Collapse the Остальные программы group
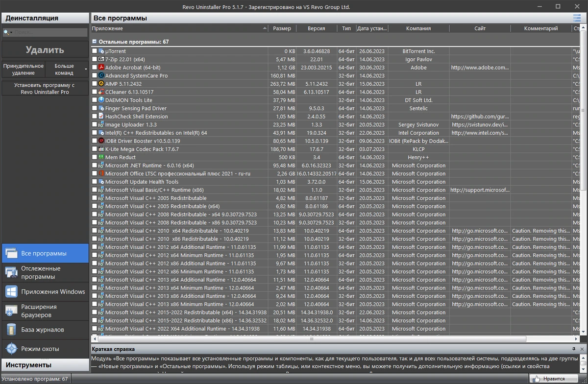The image size is (588, 384). (95, 42)
